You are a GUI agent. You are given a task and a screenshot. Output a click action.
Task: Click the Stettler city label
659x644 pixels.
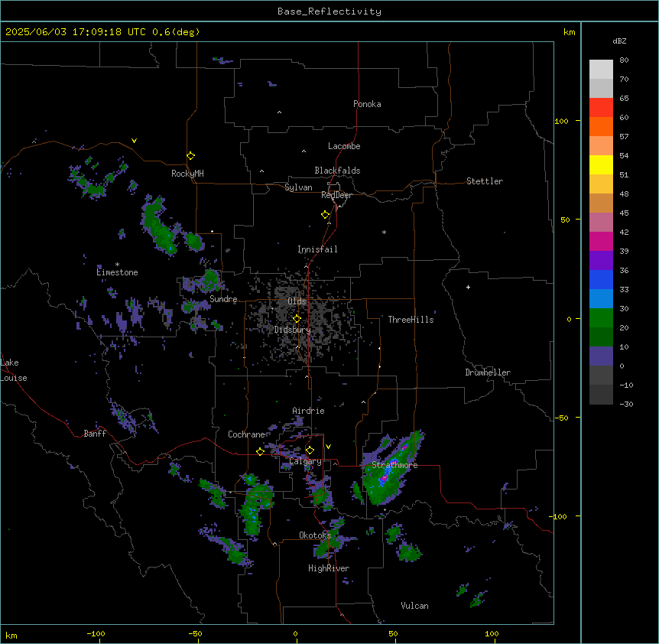485,181
